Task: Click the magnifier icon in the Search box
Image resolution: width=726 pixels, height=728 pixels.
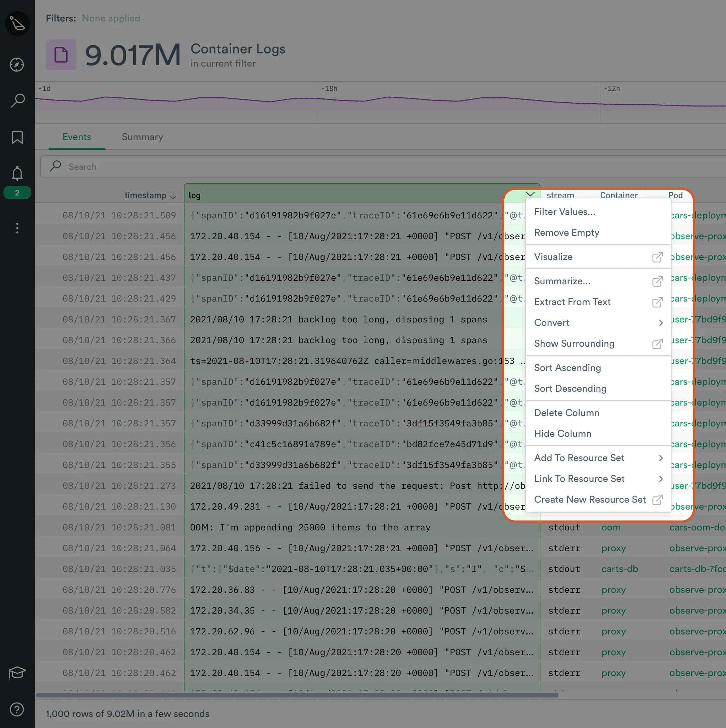Action: click(55, 166)
